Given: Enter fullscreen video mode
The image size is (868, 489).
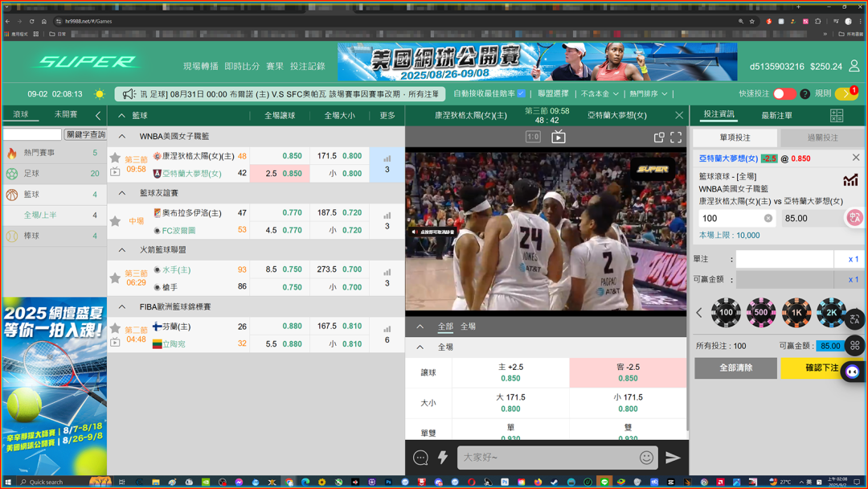Looking at the screenshot, I should click(x=676, y=138).
